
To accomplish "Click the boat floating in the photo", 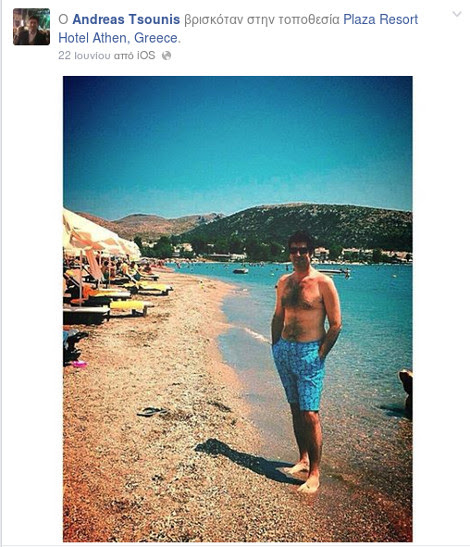I will 241,271.
